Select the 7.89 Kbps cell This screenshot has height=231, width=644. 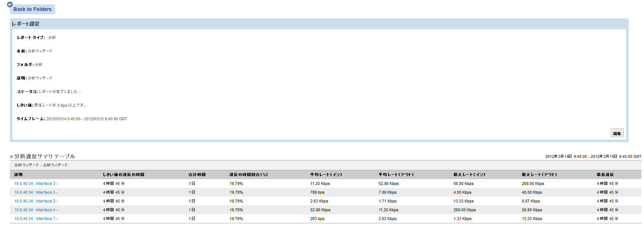click(387, 192)
